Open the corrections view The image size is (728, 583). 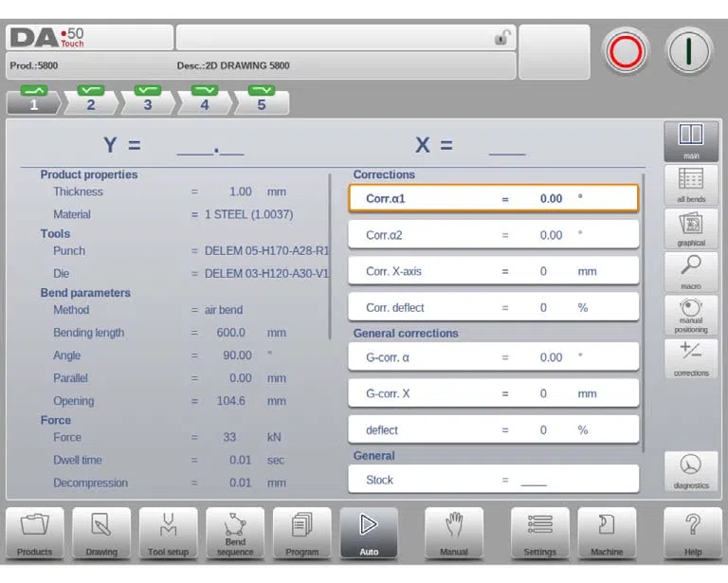(691, 358)
